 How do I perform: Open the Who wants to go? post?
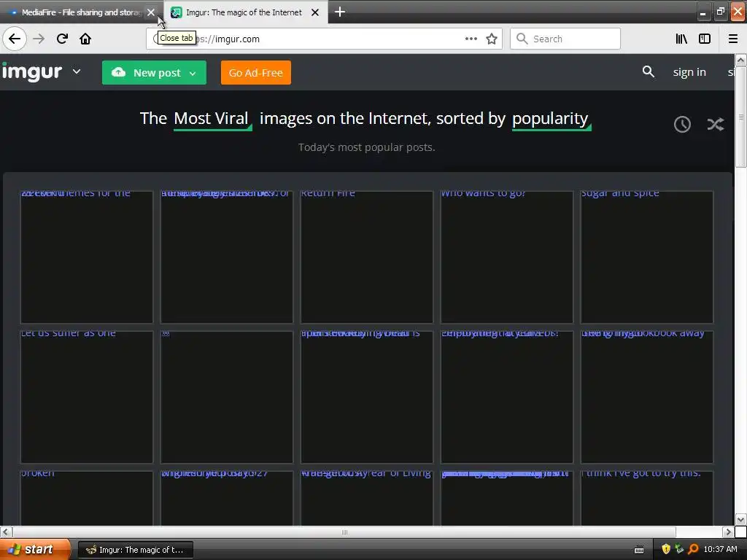507,257
